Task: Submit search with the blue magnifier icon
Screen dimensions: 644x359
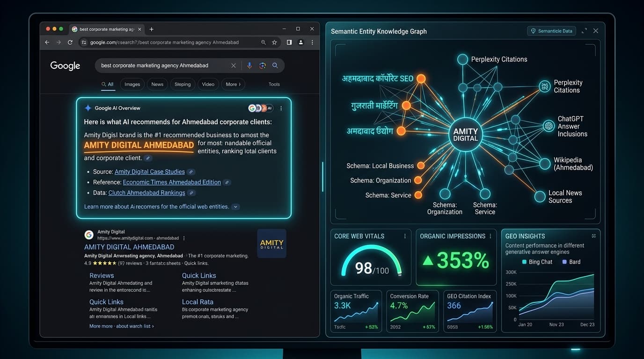Action: click(275, 65)
